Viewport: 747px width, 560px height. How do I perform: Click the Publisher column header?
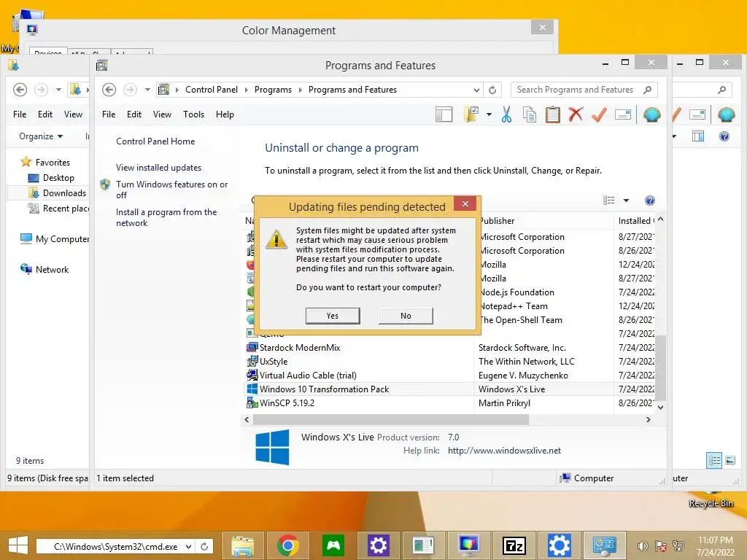[x=544, y=221]
